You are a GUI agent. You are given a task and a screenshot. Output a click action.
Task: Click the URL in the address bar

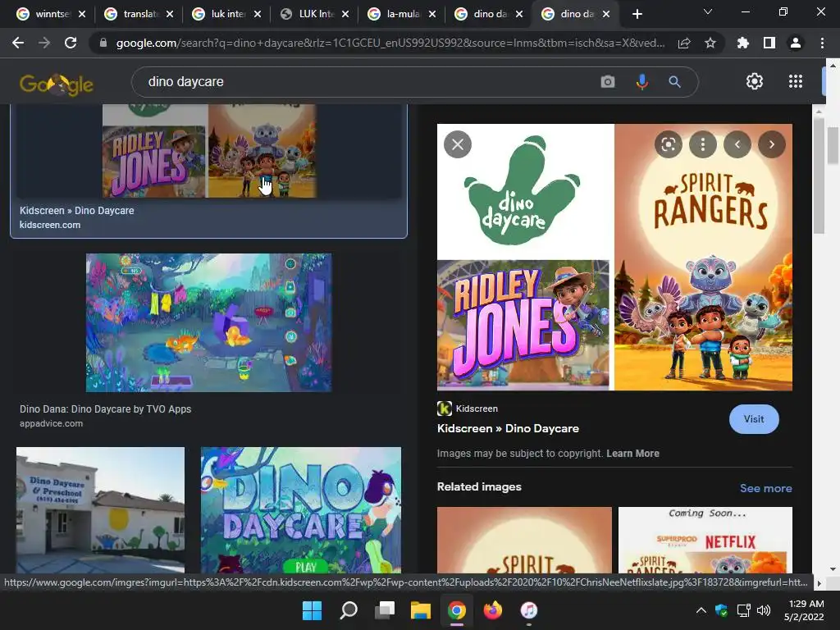(390, 43)
